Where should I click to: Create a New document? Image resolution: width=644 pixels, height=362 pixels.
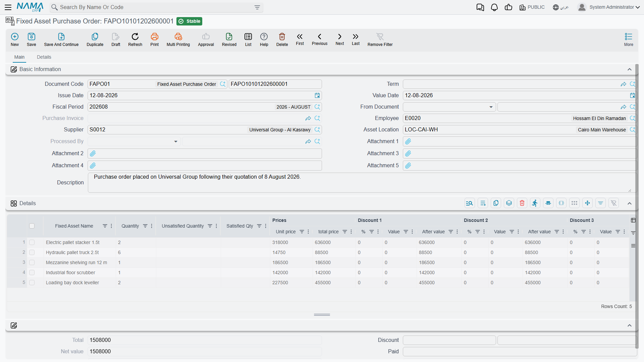click(15, 40)
